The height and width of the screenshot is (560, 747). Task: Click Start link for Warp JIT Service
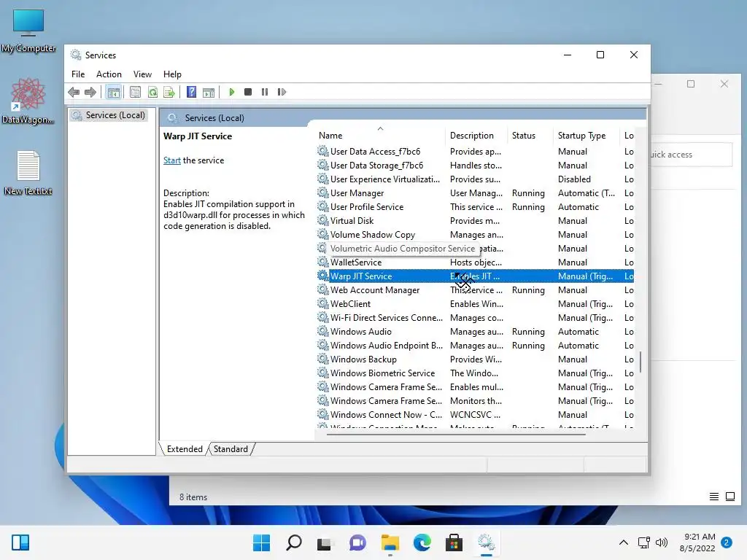[x=172, y=160]
